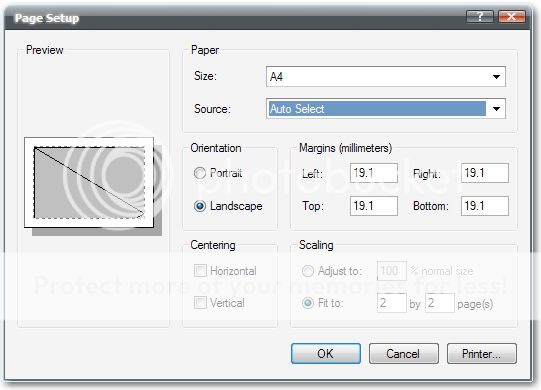Click the percent normal size field
Image resolution: width=541 pixels, height=390 pixels.
pos(392,271)
